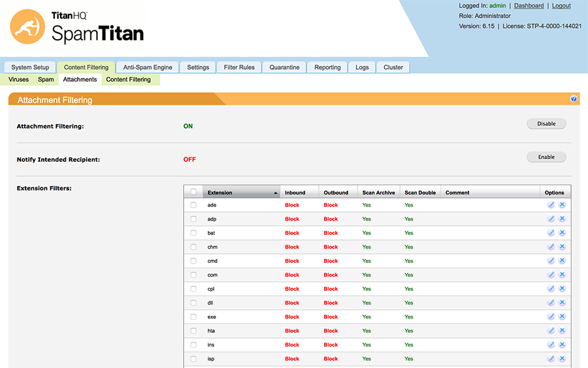Delete the bat extension filter

point(562,233)
